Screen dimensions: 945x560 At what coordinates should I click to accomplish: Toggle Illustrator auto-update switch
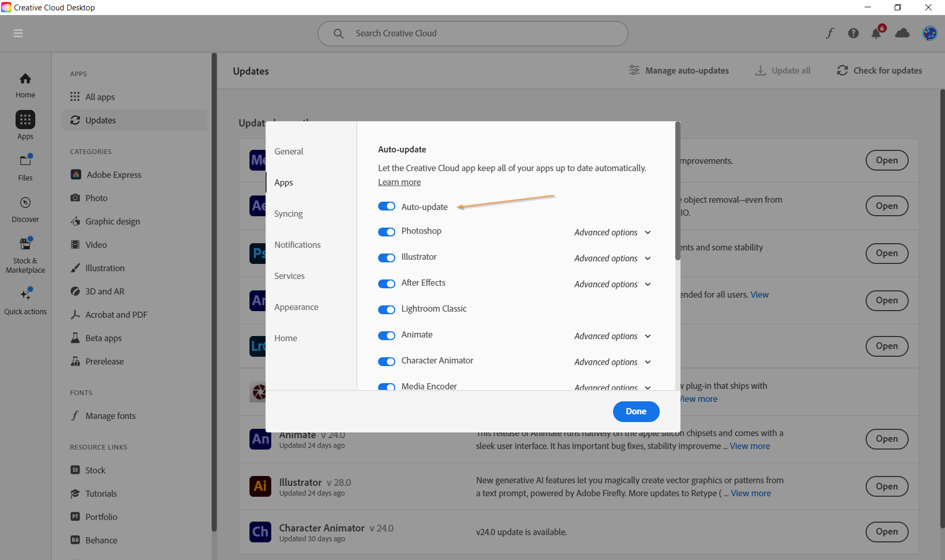(x=386, y=258)
